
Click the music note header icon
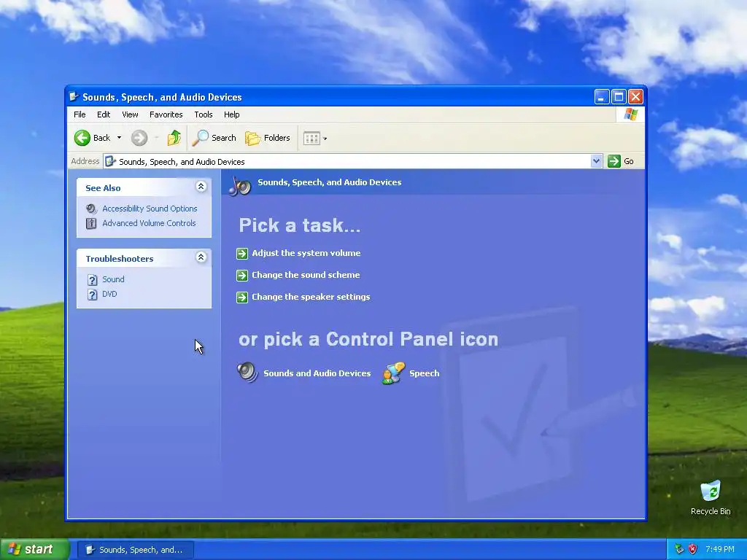point(239,186)
